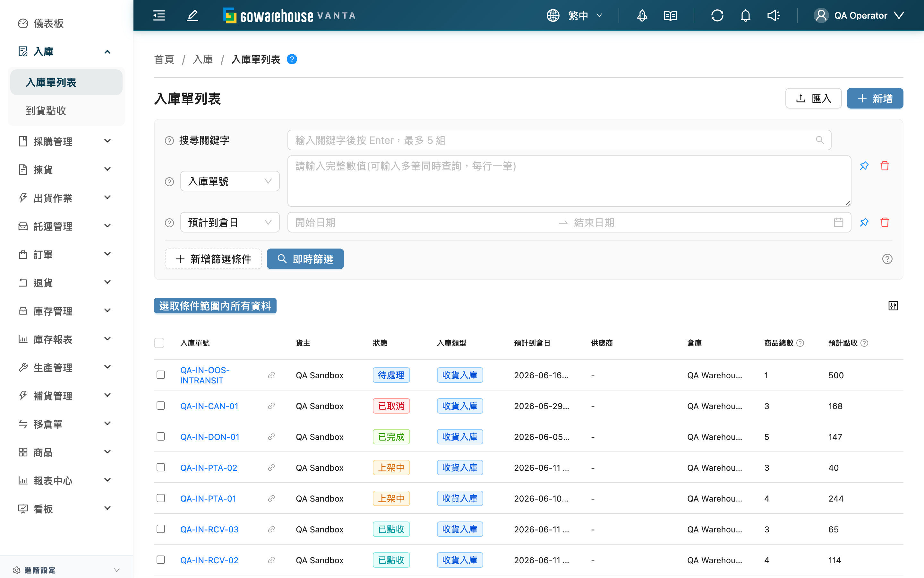
Task: Delete the 預計到倉日 filter row
Action: click(x=885, y=222)
